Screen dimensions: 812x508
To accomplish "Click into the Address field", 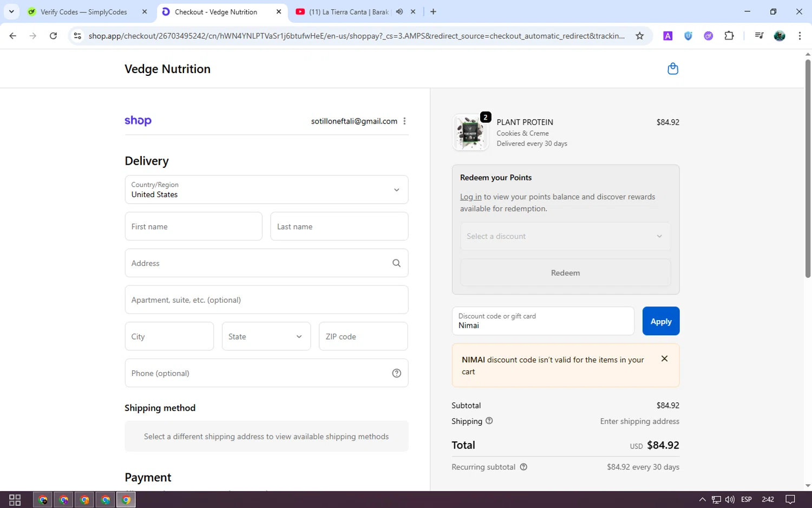I will pyautogui.click(x=266, y=263).
